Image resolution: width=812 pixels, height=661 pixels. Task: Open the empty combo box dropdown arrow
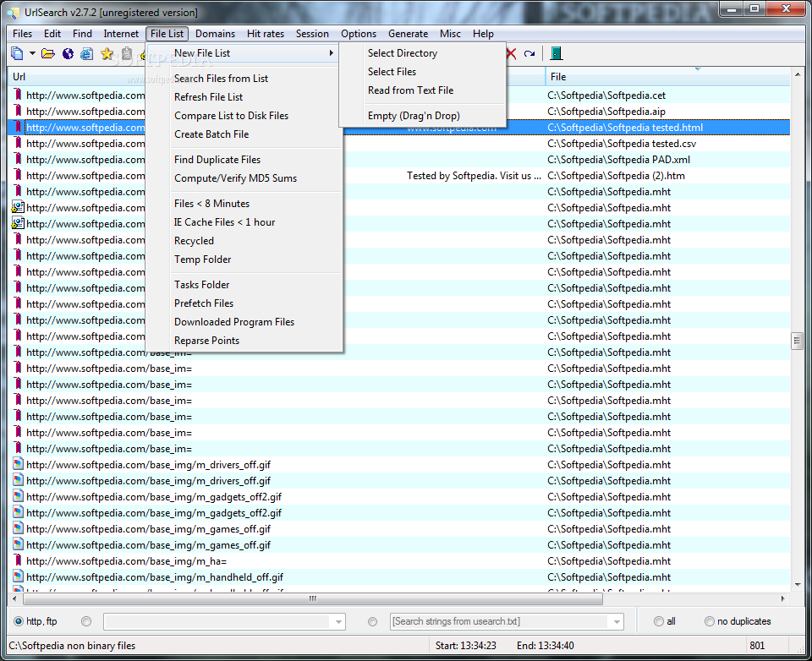[x=338, y=621]
